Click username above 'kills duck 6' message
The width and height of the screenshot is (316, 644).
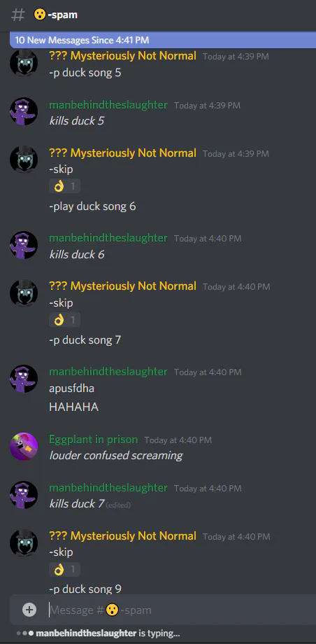click(x=108, y=238)
